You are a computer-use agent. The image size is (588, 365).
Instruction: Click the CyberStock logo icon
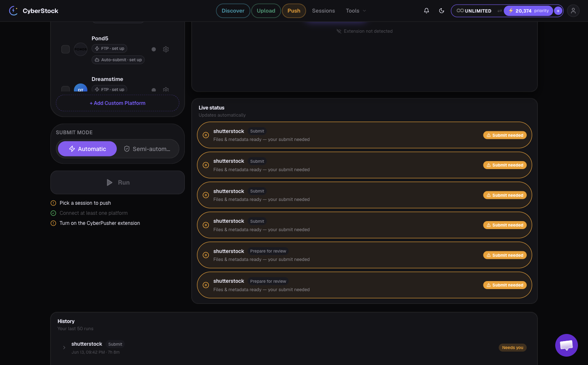pos(13,10)
